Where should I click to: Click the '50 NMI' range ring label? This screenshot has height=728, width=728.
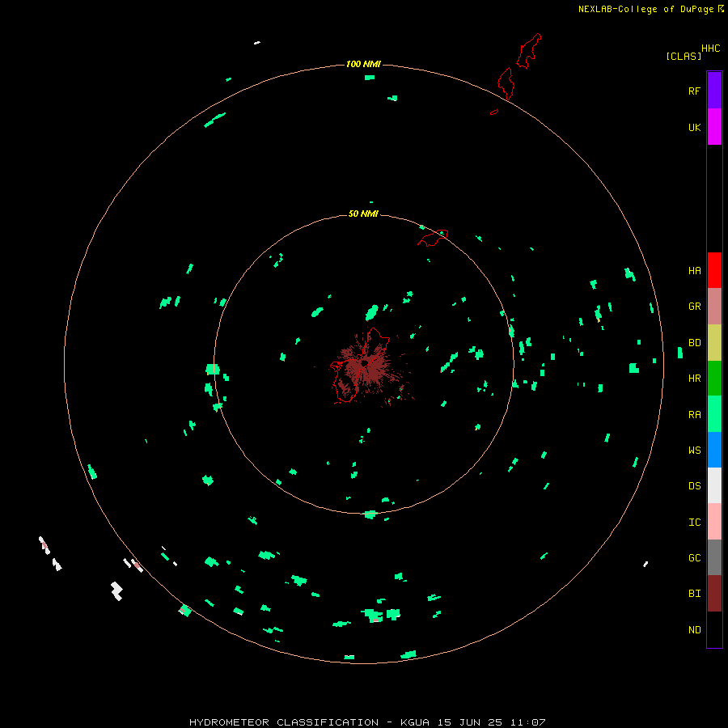(x=363, y=214)
